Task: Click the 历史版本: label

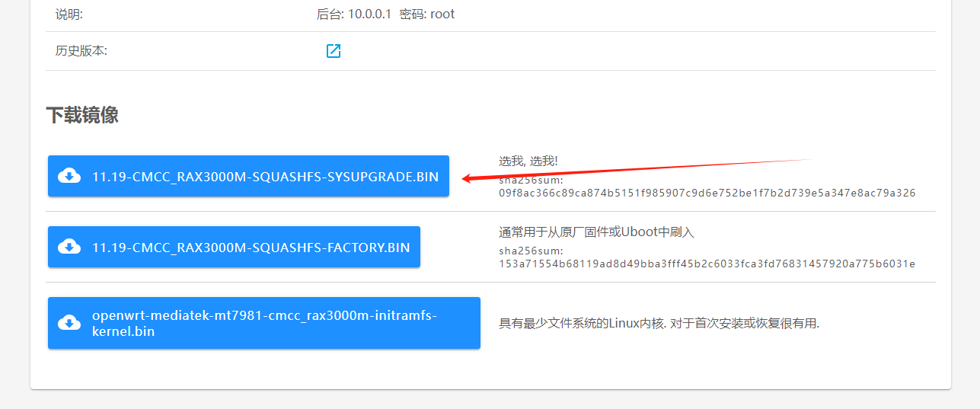Action: click(81, 51)
